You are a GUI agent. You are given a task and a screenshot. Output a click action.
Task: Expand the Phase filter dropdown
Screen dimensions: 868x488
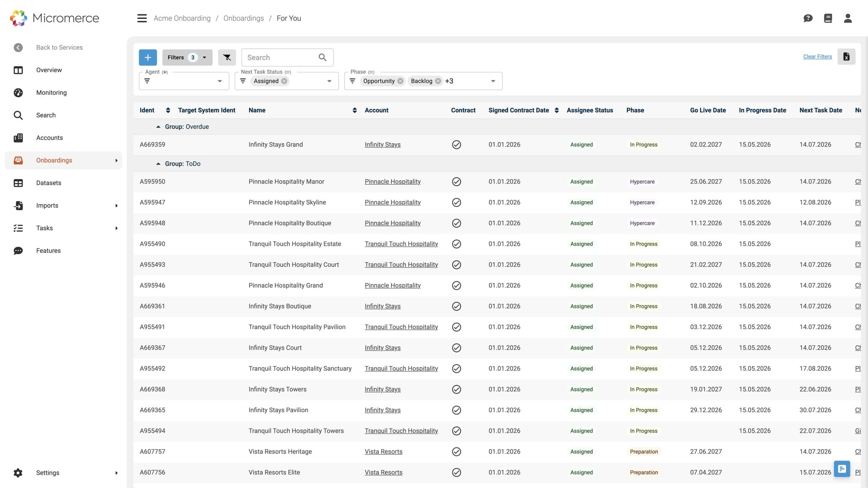tap(493, 81)
